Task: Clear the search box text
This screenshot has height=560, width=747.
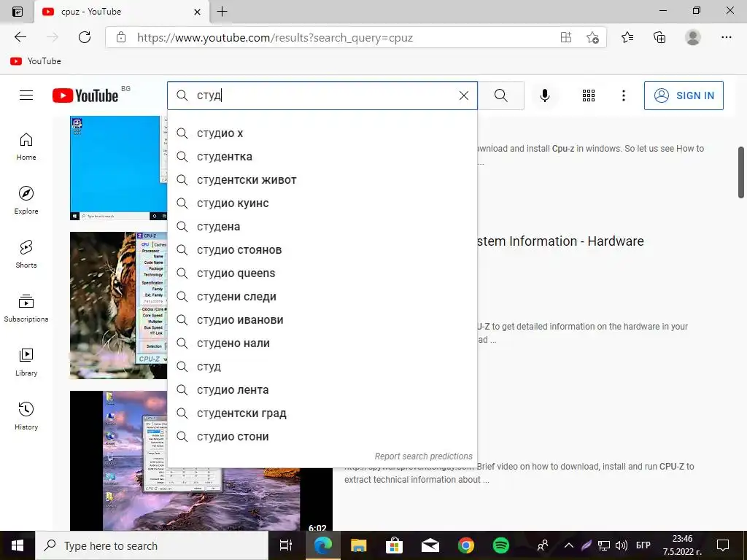Action: pos(463,96)
